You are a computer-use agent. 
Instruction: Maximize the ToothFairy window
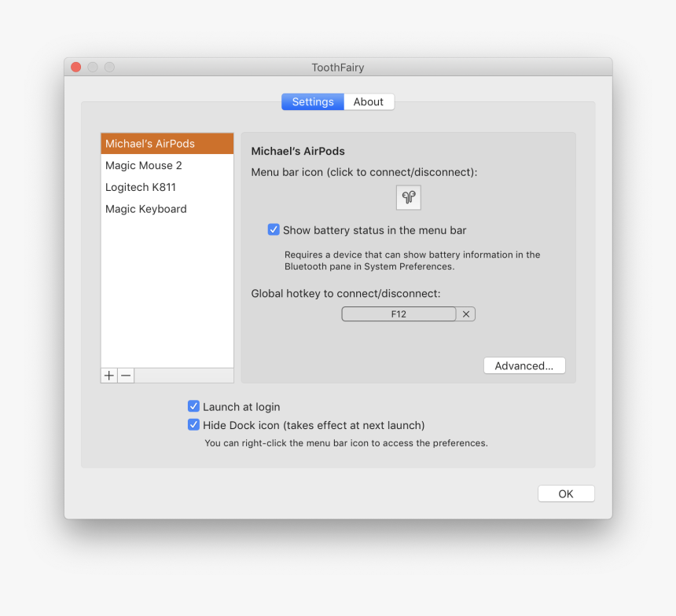click(x=108, y=67)
